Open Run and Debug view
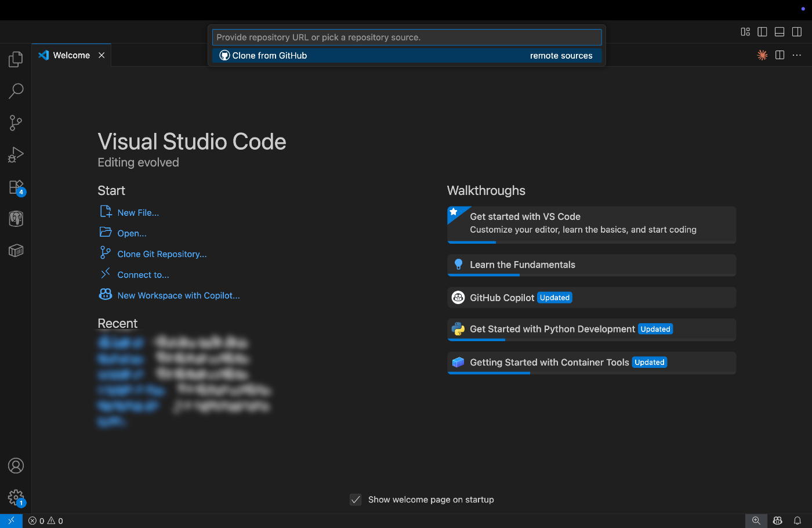The height and width of the screenshot is (528, 812). pos(16,154)
